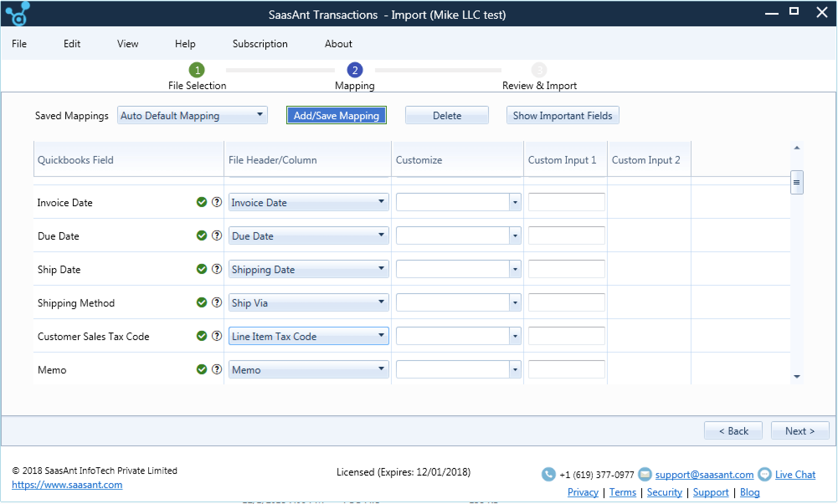Click the Custom Input 1 field for Memo
The height and width of the screenshot is (504, 838).
566,369
